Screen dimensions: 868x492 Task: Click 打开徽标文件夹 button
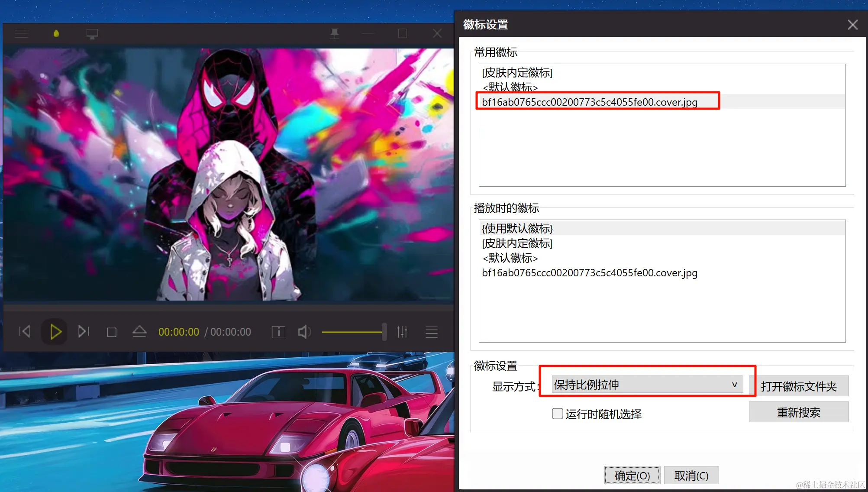[x=798, y=386]
